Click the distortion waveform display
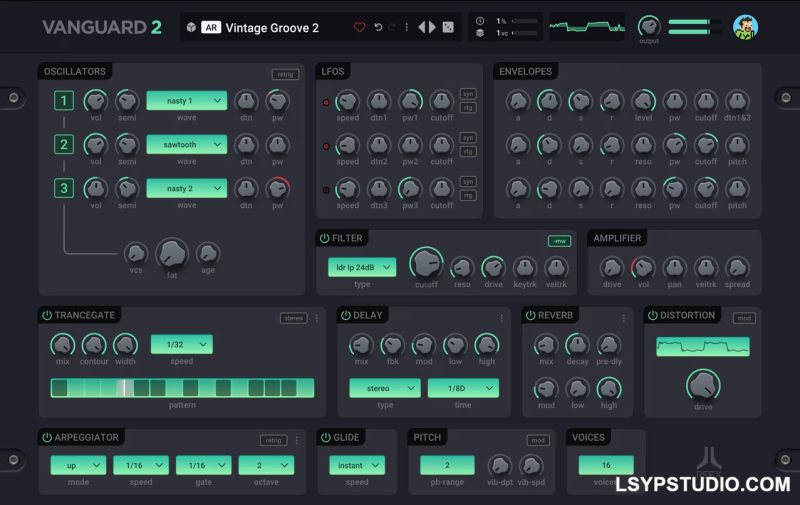Screen dimensions: 800x505 point(703,347)
